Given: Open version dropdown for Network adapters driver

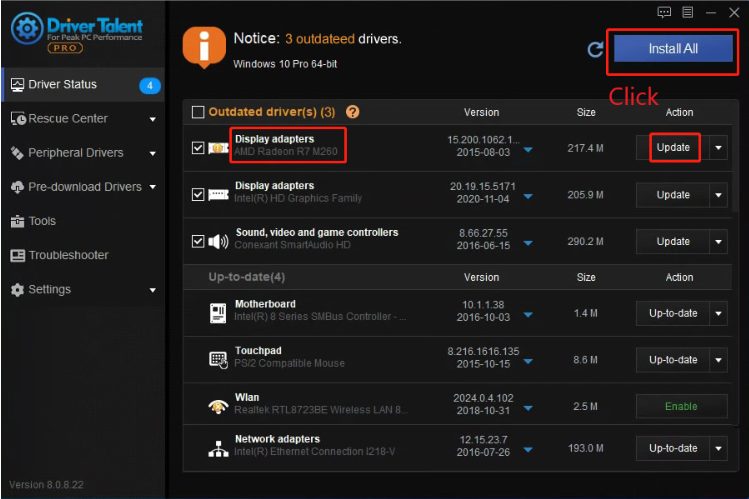Looking at the screenshot, I should pos(528,450).
